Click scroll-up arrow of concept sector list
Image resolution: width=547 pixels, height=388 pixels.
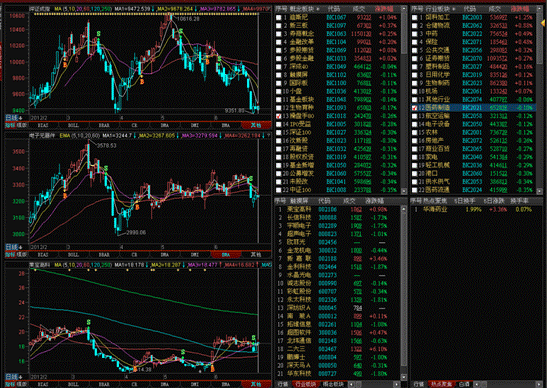pos(404,9)
